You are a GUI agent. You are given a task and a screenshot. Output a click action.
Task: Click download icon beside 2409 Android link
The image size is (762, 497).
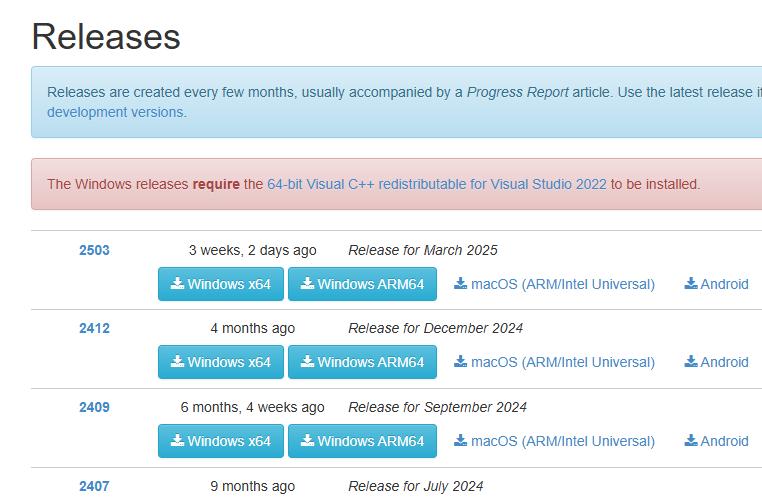click(x=691, y=441)
